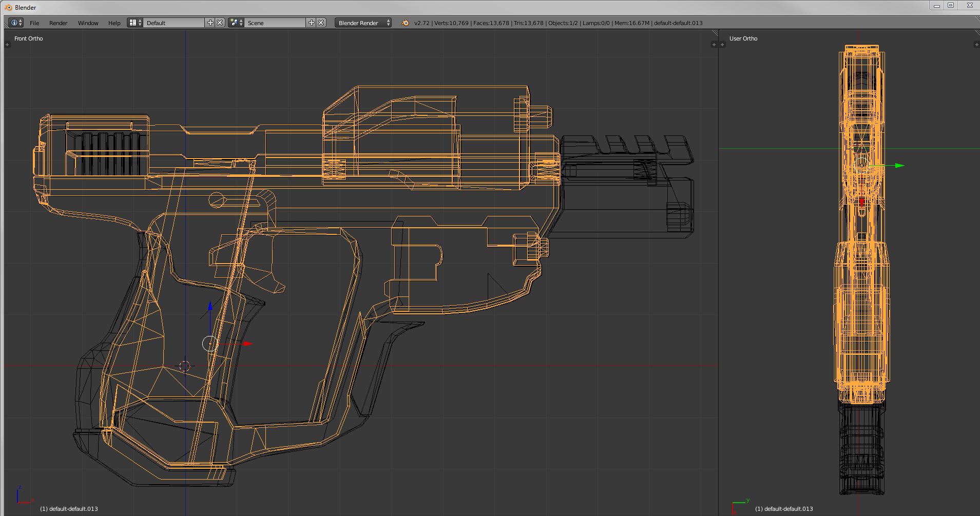Browse scenes using the scene icon
This screenshot has height=516, width=980.
236,23
